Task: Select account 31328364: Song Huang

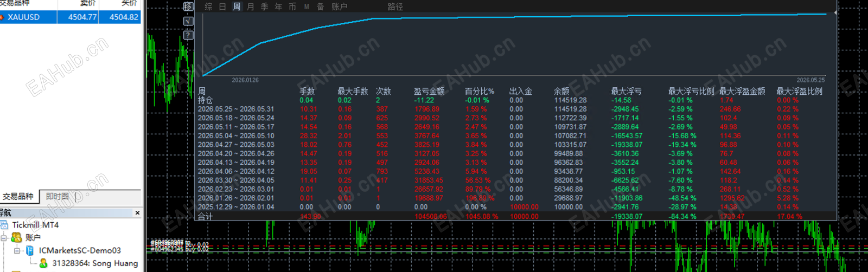Action: tap(95, 263)
